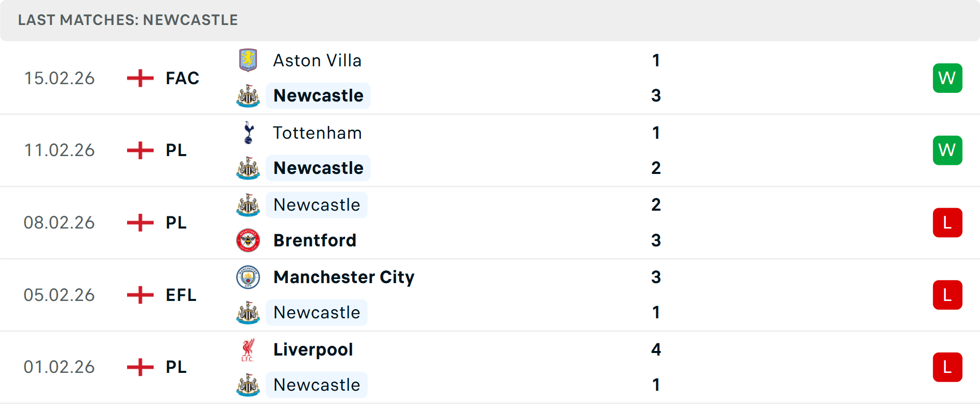
Task: Click the England flag beside the 08.02.26 match
Action: pos(139,222)
